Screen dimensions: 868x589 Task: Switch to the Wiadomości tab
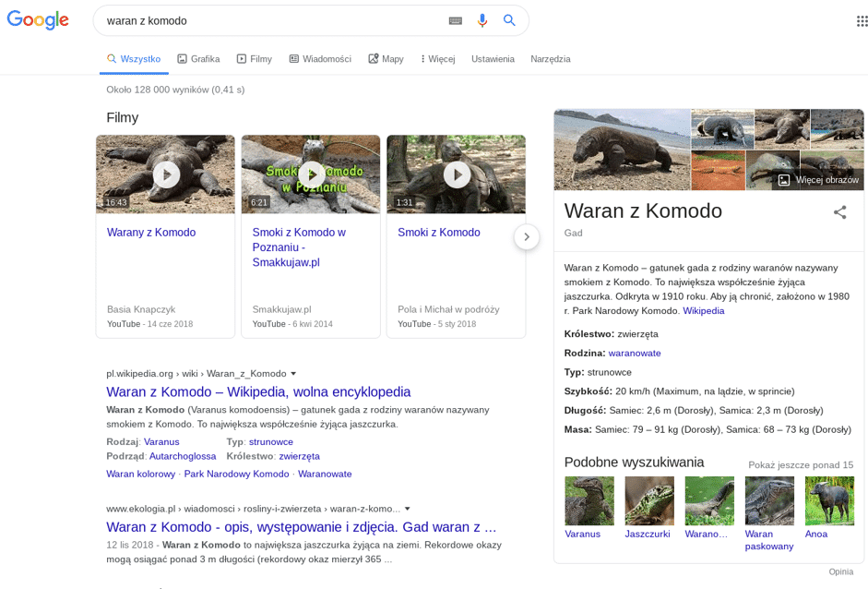coord(320,59)
